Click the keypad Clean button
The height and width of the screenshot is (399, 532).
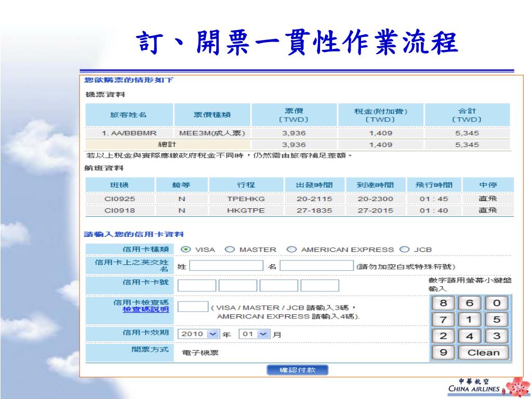click(x=484, y=353)
